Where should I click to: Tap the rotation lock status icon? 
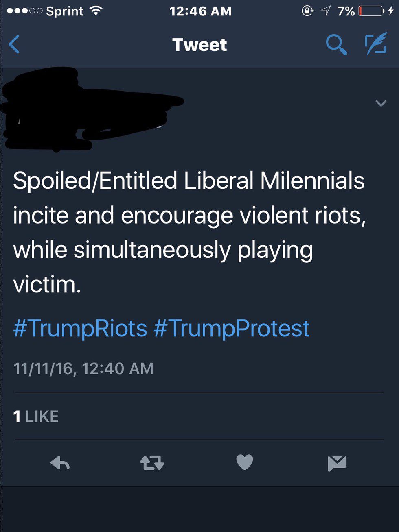[307, 11]
